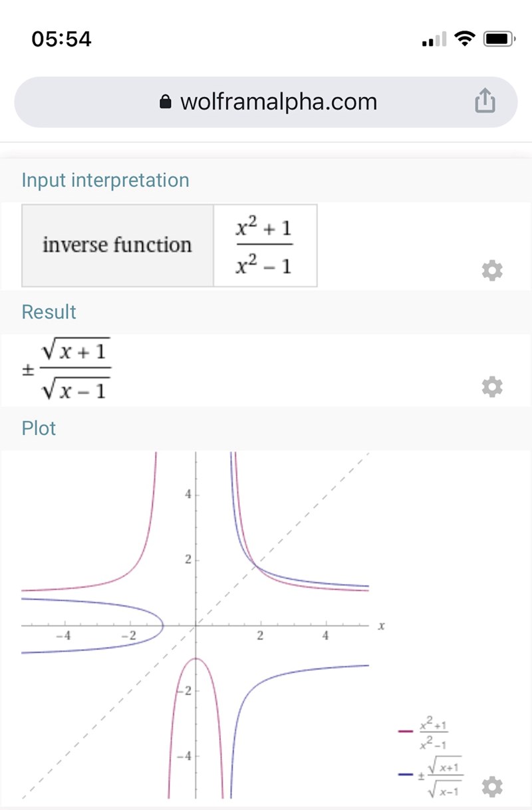Click the wolframalpha.com address field
Image resolution: width=532 pixels, height=810 pixels.
[278, 102]
